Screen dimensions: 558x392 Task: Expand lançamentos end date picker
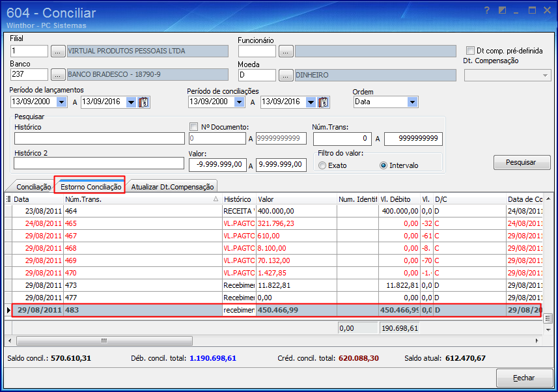pyautogui.click(x=132, y=102)
